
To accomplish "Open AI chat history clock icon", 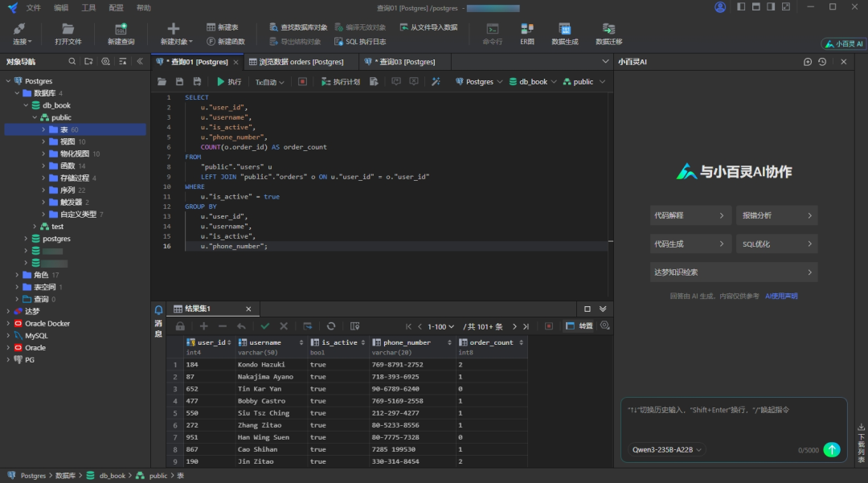I will pos(822,62).
